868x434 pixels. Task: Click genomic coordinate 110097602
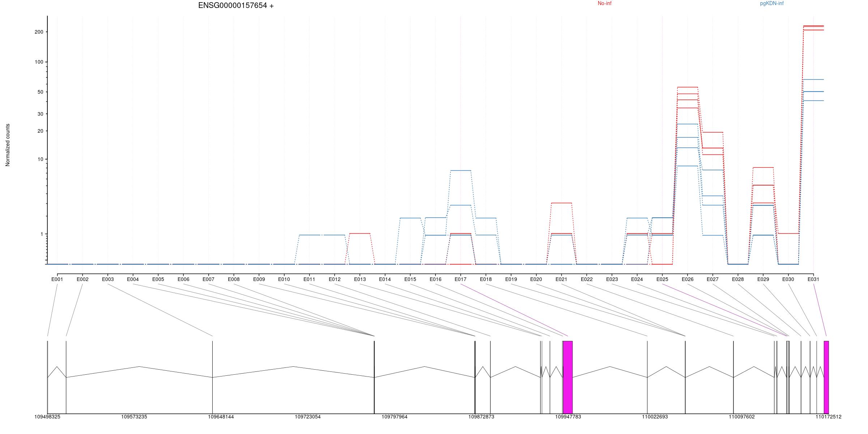click(x=742, y=417)
